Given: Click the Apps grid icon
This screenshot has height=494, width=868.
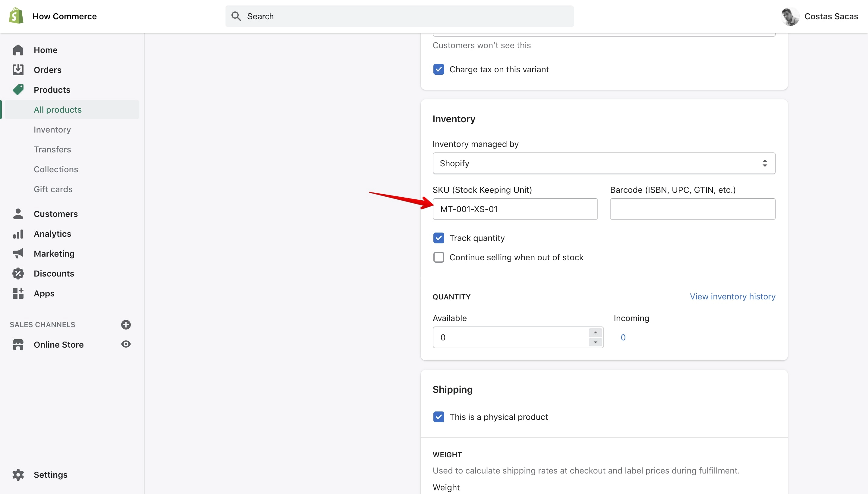Looking at the screenshot, I should [x=18, y=293].
